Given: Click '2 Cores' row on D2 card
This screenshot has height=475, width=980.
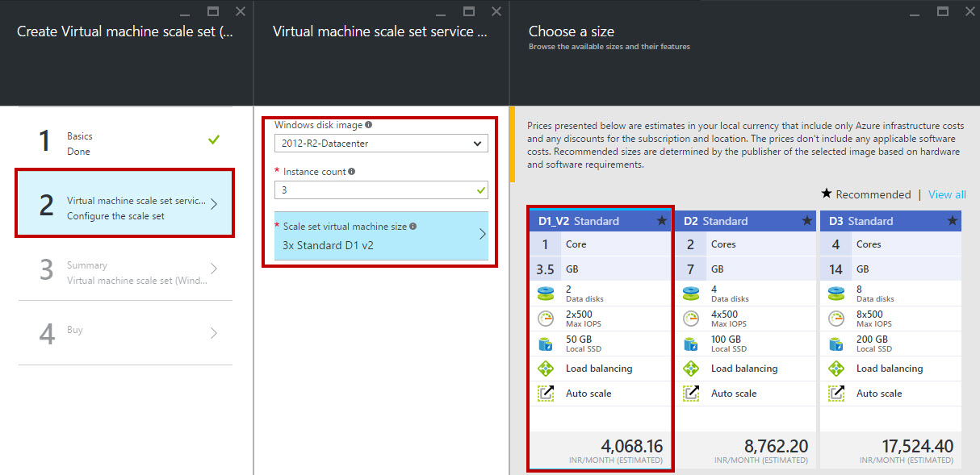Looking at the screenshot, I should [x=745, y=244].
